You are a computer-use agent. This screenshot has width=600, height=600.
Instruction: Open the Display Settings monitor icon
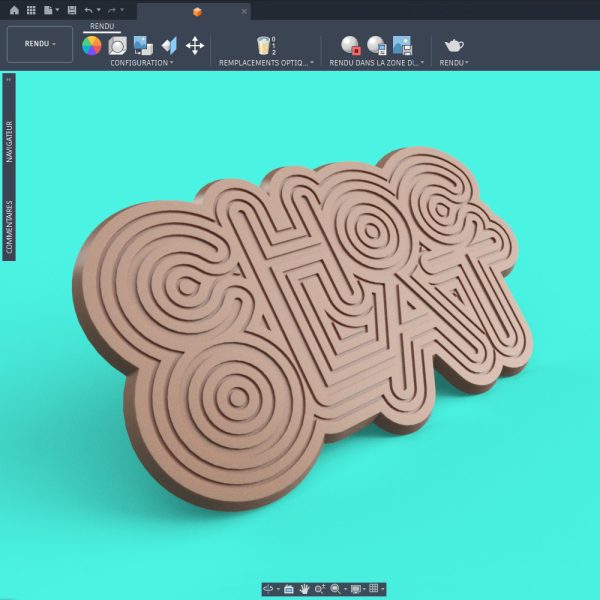tap(356, 589)
